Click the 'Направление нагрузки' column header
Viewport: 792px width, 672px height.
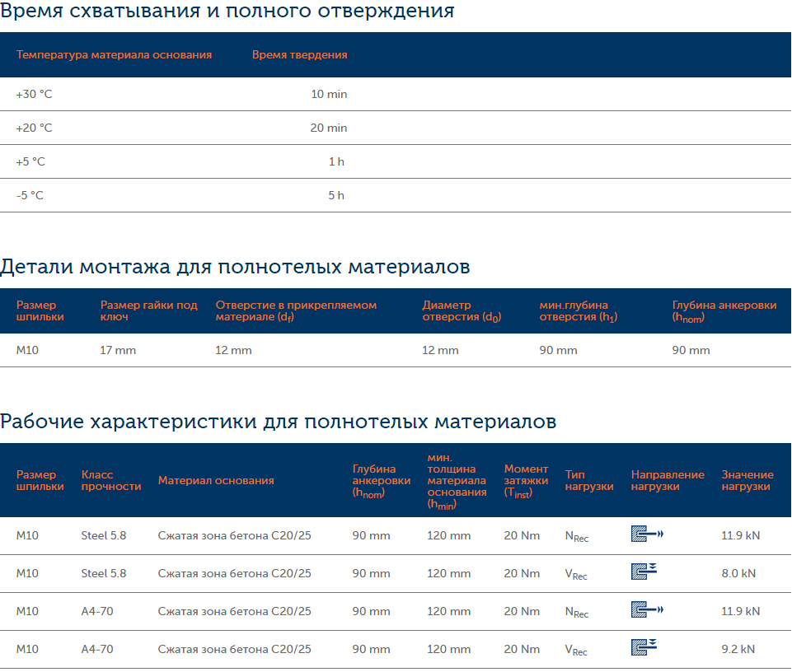(668, 480)
